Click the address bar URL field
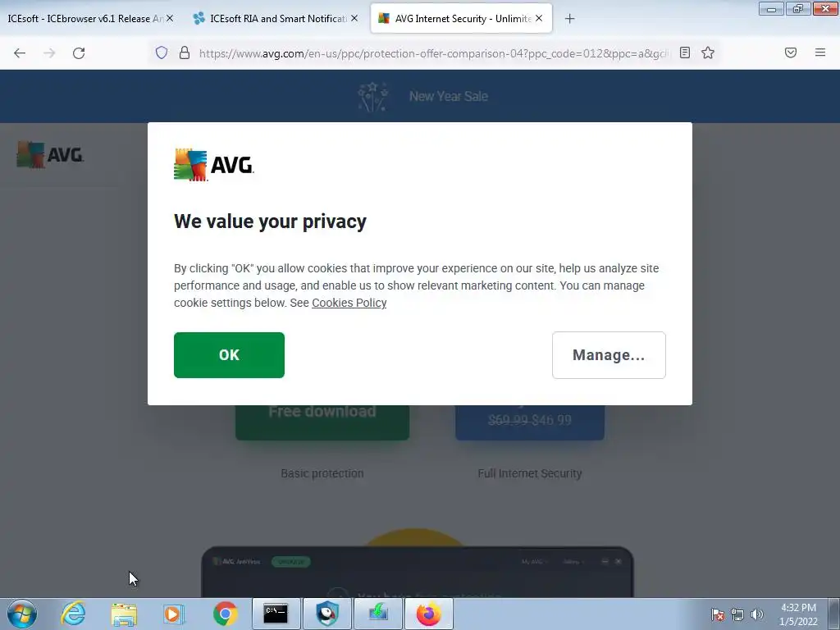 coord(434,53)
